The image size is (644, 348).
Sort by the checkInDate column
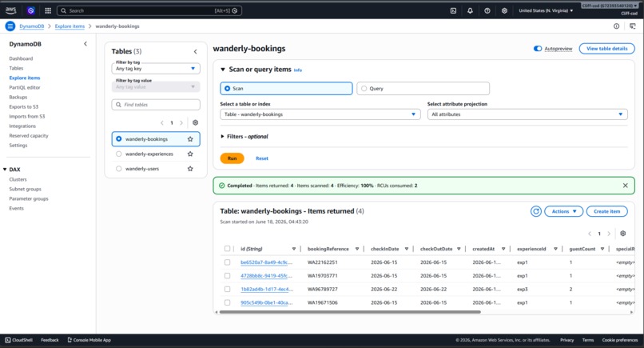tap(406, 249)
